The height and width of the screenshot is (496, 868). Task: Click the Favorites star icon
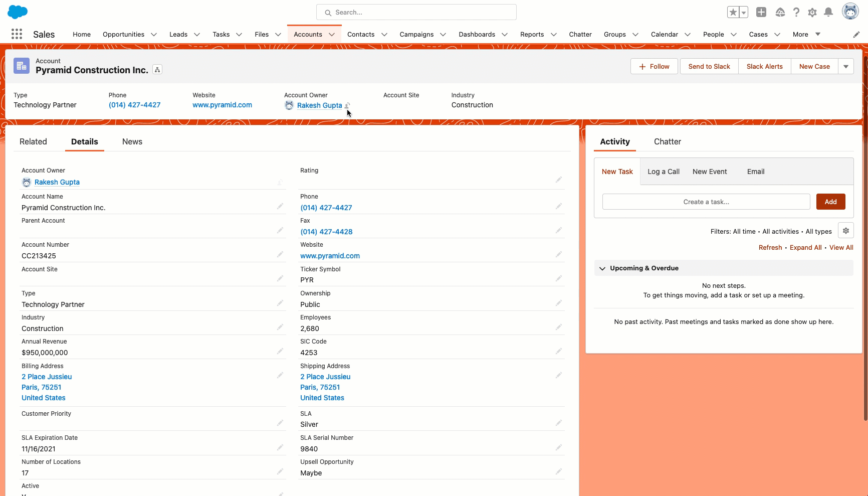pos(733,12)
